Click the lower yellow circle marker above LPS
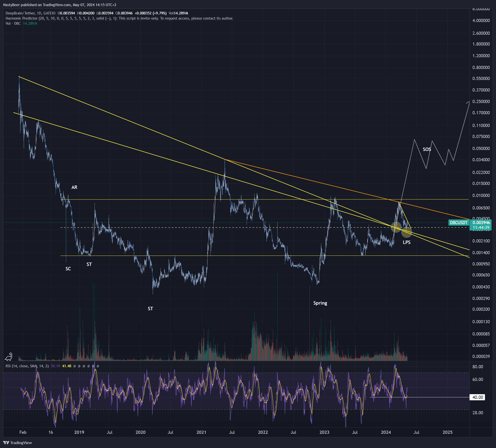496x448 pixels. 406,232
